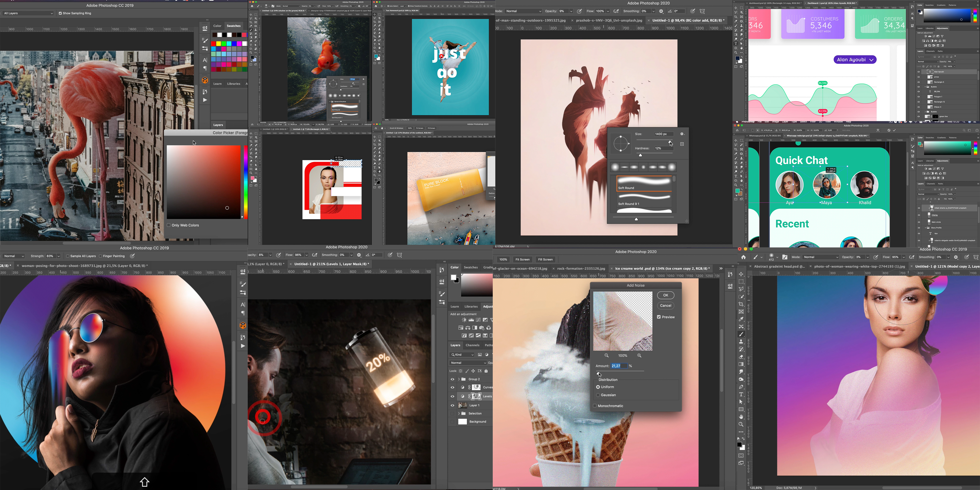Click the lock all padlock icon in Layers panel

(486, 371)
